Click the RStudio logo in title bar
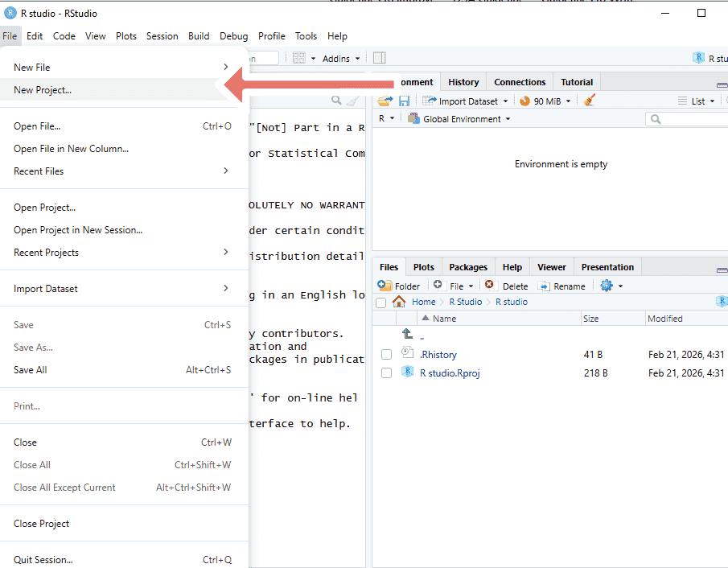Viewport: 728px width, 568px height. tap(10, 13)
